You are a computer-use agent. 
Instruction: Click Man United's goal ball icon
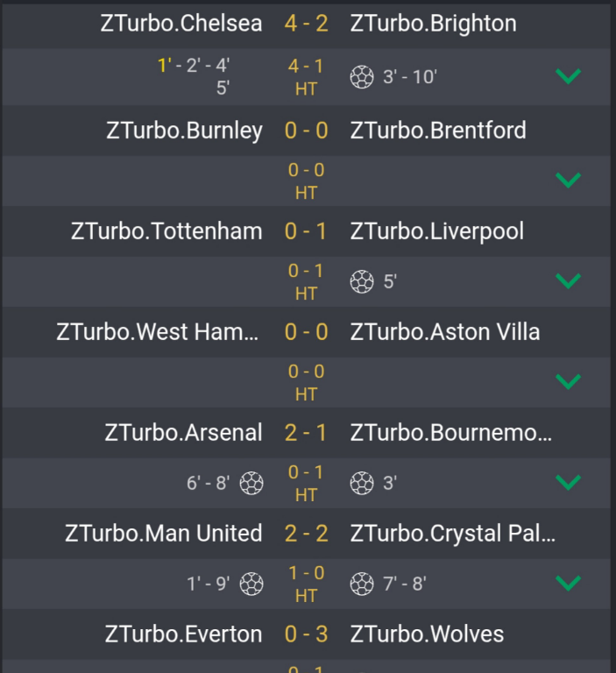pos(251,584)
